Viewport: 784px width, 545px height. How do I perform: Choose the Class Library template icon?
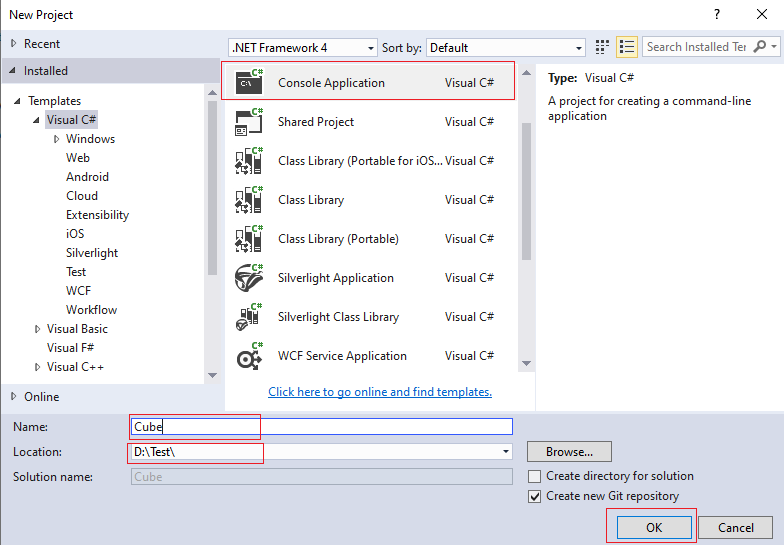click(x=249, y=200)
